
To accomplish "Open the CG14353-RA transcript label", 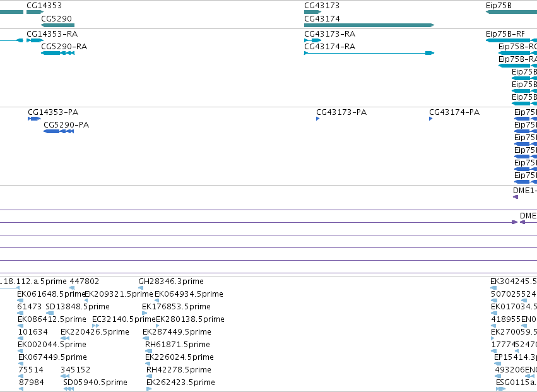I will coord(52,34).
